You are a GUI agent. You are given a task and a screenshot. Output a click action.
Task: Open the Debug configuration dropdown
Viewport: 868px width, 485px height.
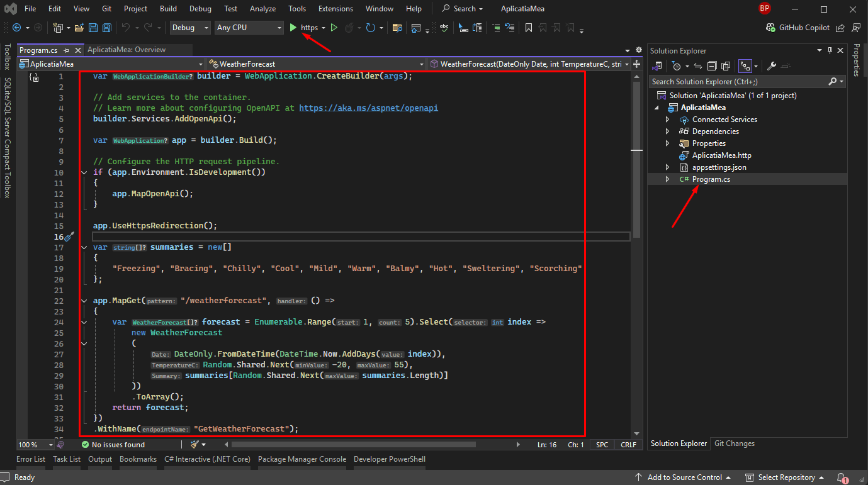[191, 28]
